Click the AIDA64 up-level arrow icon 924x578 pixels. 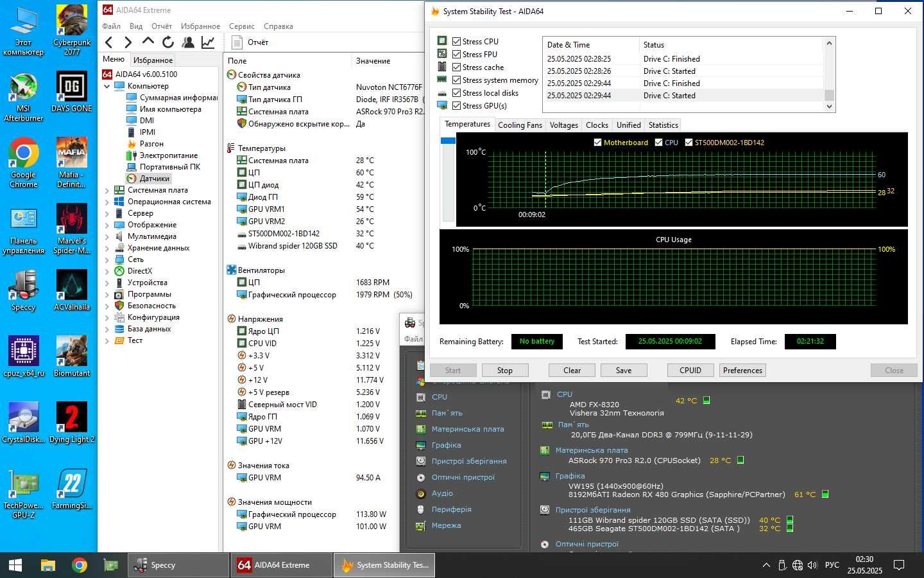click(148, 42)
